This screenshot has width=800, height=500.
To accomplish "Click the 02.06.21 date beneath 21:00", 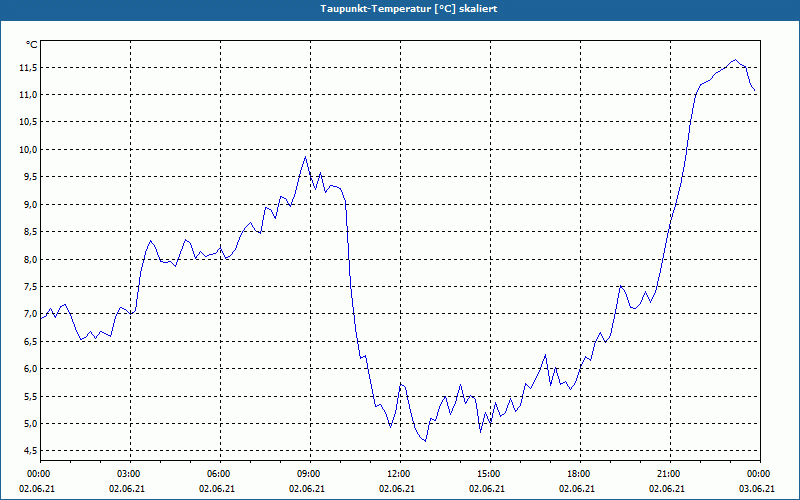I will (x=667, y=489).
